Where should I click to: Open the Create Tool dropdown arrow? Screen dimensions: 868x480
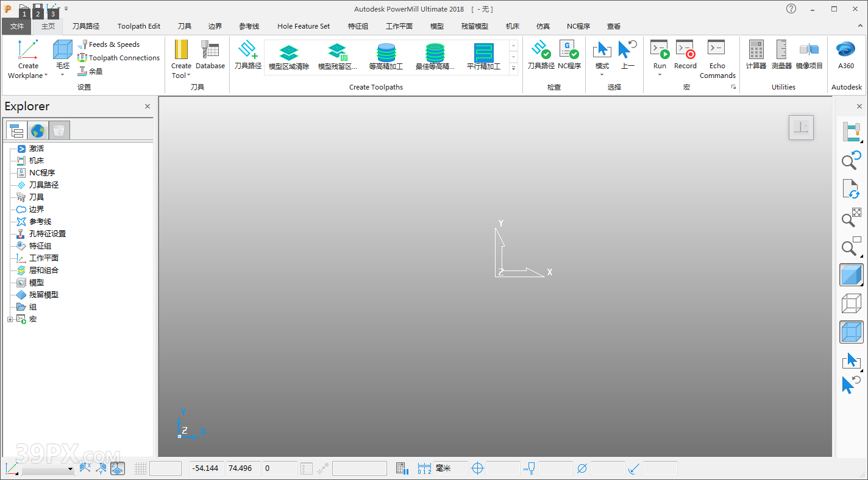(x=188, y=76)
